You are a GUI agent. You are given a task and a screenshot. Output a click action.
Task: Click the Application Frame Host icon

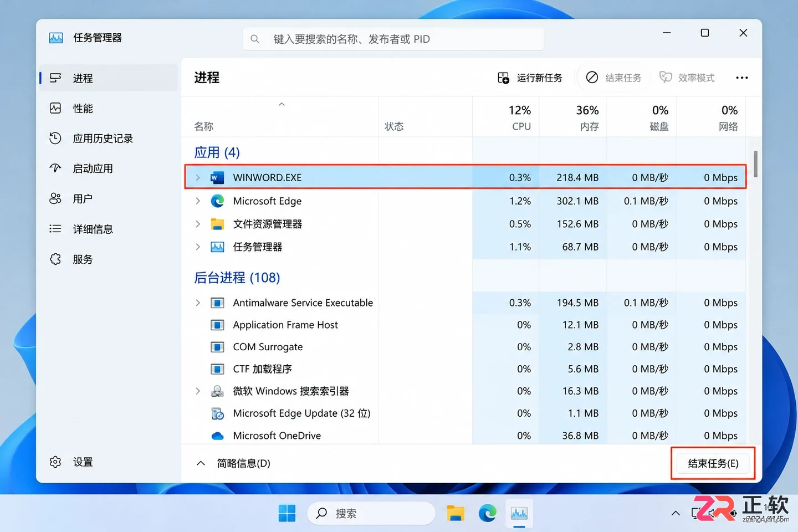[217, 325]
